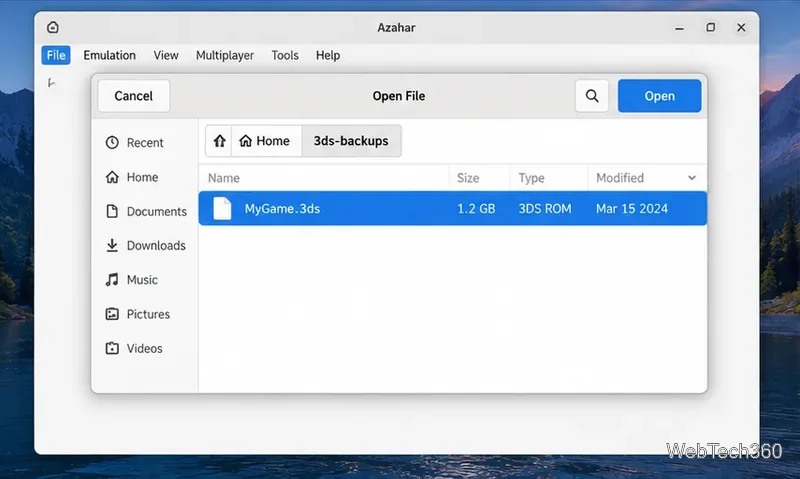Open the Emulation menu
Screen dimensions: 800x479
[x=110, y=55]
